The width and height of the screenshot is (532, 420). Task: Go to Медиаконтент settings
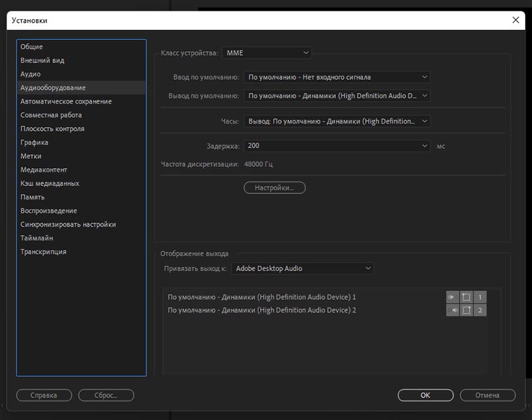click(x=81, y=169)
